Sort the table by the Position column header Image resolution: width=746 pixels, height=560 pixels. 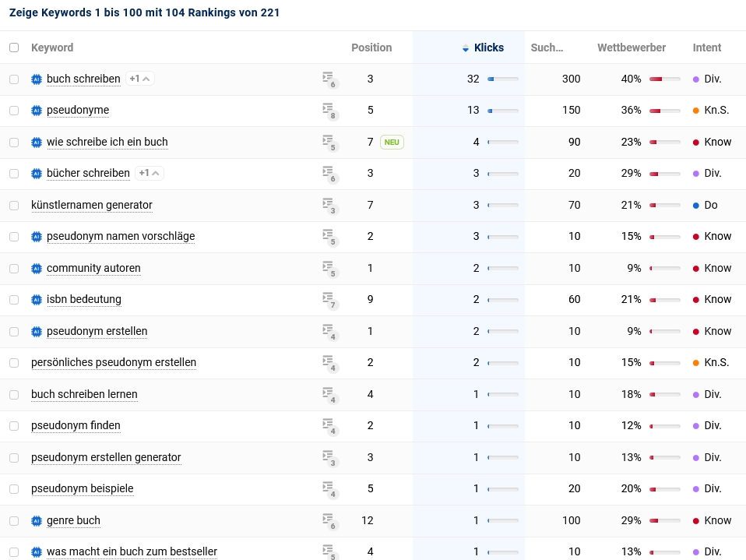(x=371, y=48)
